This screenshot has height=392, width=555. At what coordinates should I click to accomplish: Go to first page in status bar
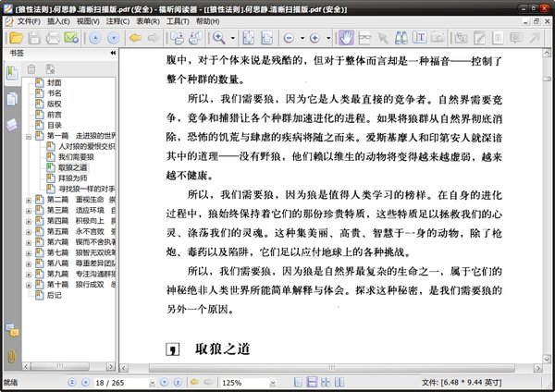72,382
